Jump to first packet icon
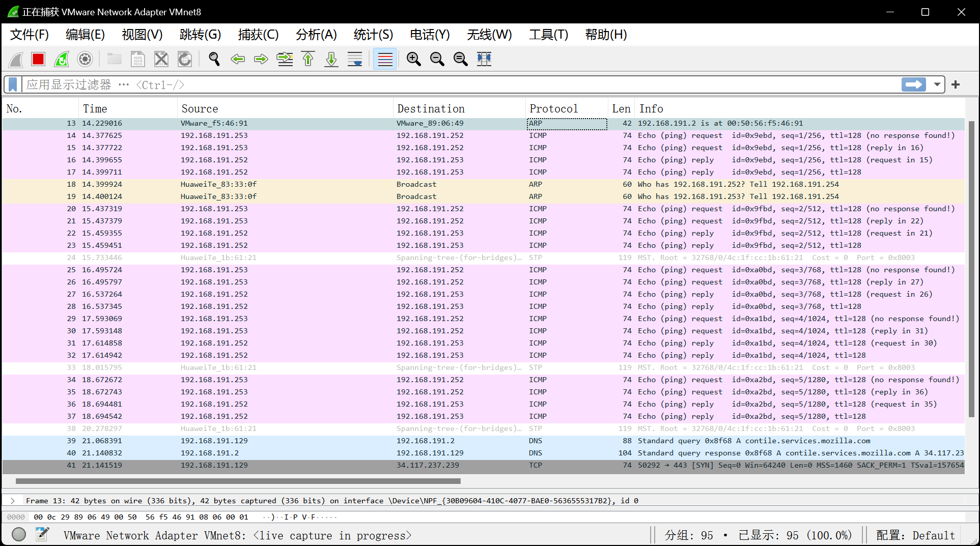Screen dimensions: 980x546 [308, 60]
